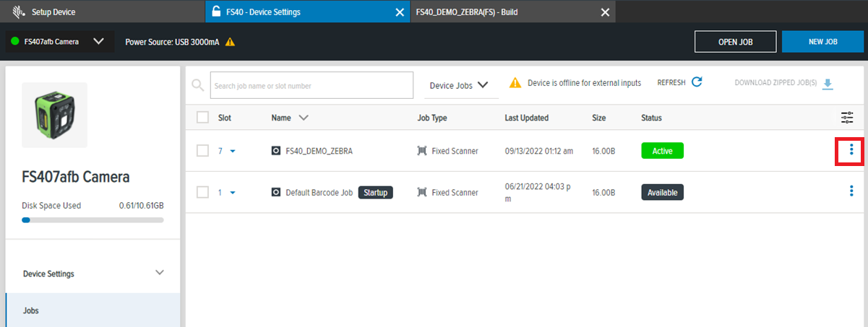
Task: Open the three-dot menu for FS40_DEMO_ZEBRA
Action: tap(851, 150)
